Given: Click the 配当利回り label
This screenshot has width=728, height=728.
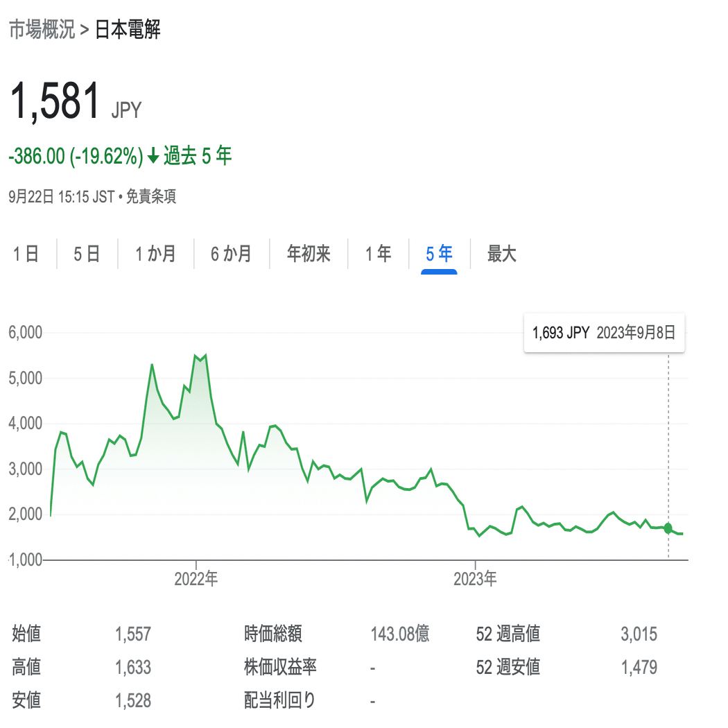Looking at the screenshot, I should click(279, 700).
